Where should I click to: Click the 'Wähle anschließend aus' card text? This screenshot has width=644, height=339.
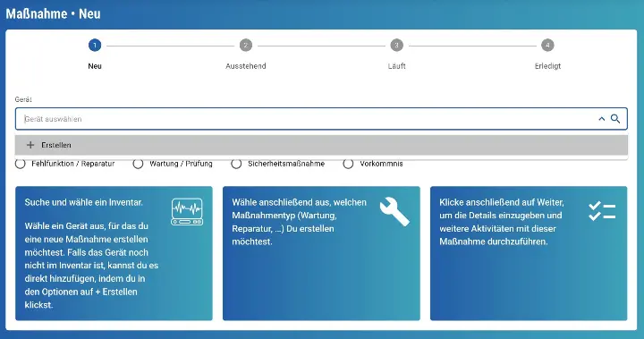tap(299, 222)
